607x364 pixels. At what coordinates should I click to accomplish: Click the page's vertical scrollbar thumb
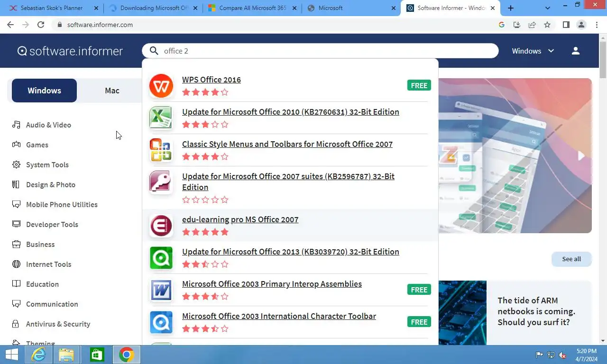603,59
